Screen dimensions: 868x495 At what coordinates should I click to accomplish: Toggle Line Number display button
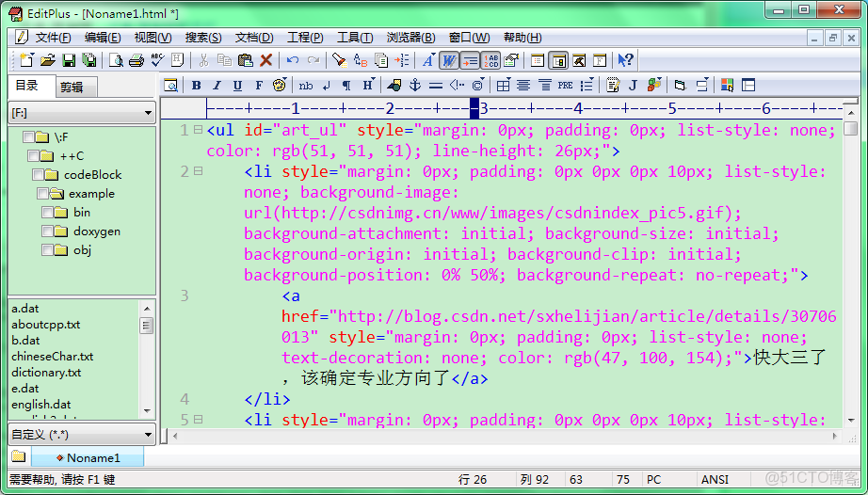pyautogui.click(x=490, y=59)
